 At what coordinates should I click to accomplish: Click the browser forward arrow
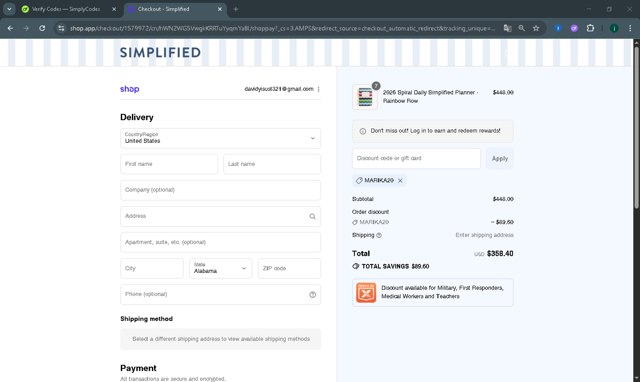tap(26, 28)
